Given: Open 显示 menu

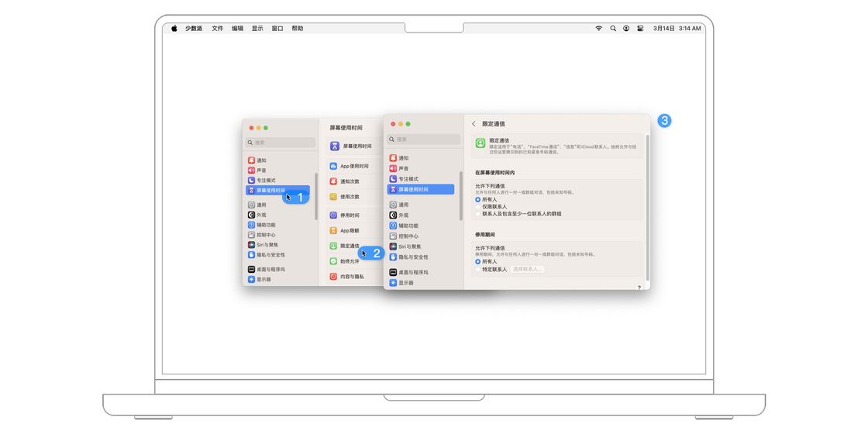Looking at the screenshot, I should pyautogui.click(x=257, y=28).
